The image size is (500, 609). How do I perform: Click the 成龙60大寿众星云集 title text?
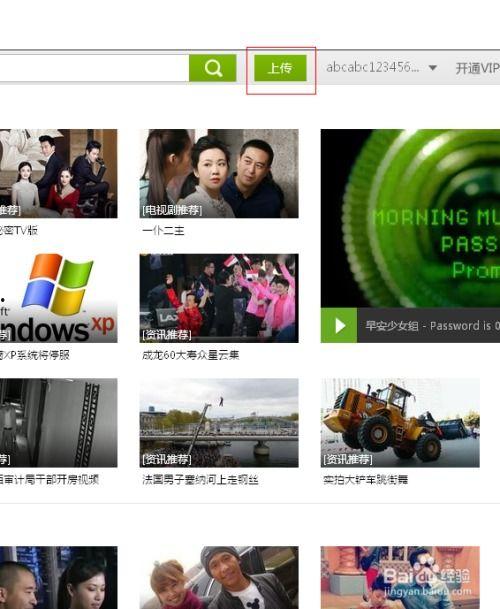(x=191, y=355)
